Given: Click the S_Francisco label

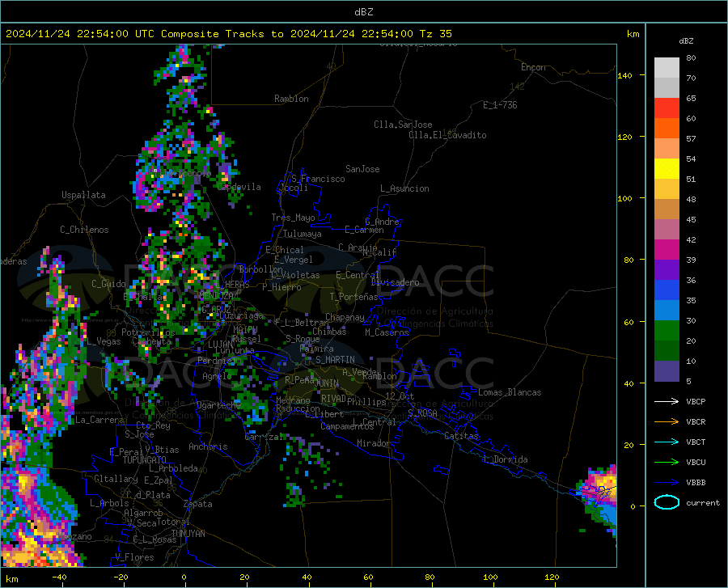Looking at the screenshot, I should tap(318, 179).
